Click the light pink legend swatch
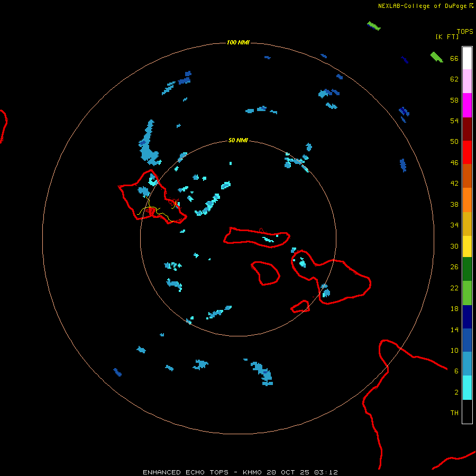Image resolution: width=476 pixels, height=476 pixels. (467, 81)
